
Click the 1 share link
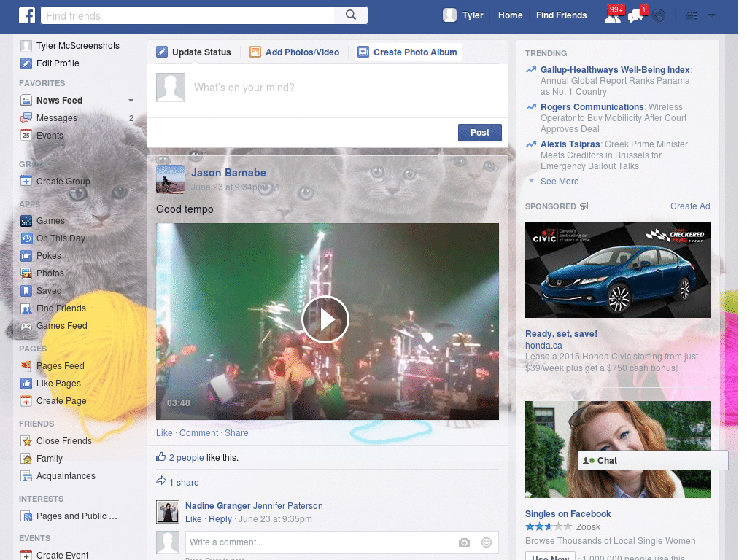(184, 483)
